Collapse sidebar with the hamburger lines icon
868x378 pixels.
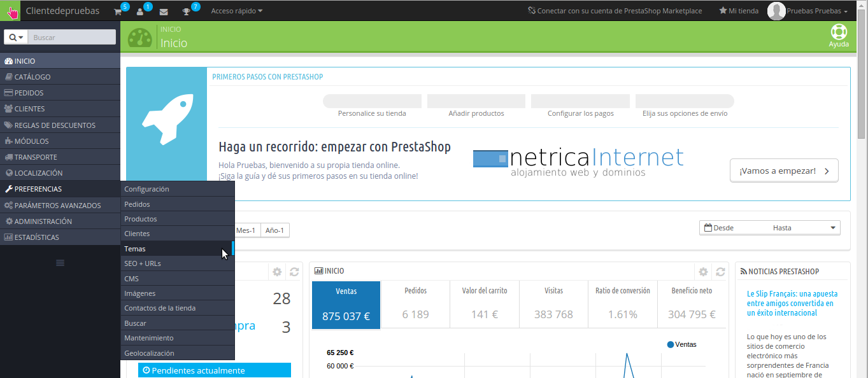60,263
